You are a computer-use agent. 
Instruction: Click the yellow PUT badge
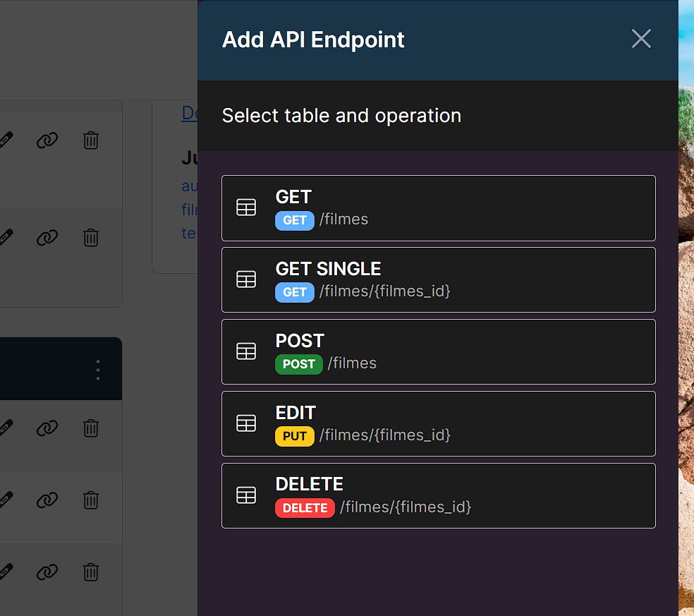(x=295, y=436)
